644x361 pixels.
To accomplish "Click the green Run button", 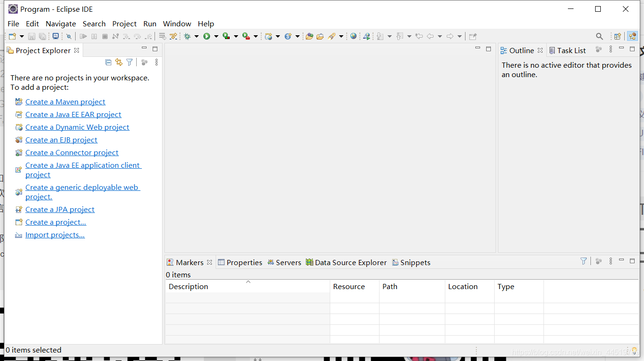I will tap(207, 36).
